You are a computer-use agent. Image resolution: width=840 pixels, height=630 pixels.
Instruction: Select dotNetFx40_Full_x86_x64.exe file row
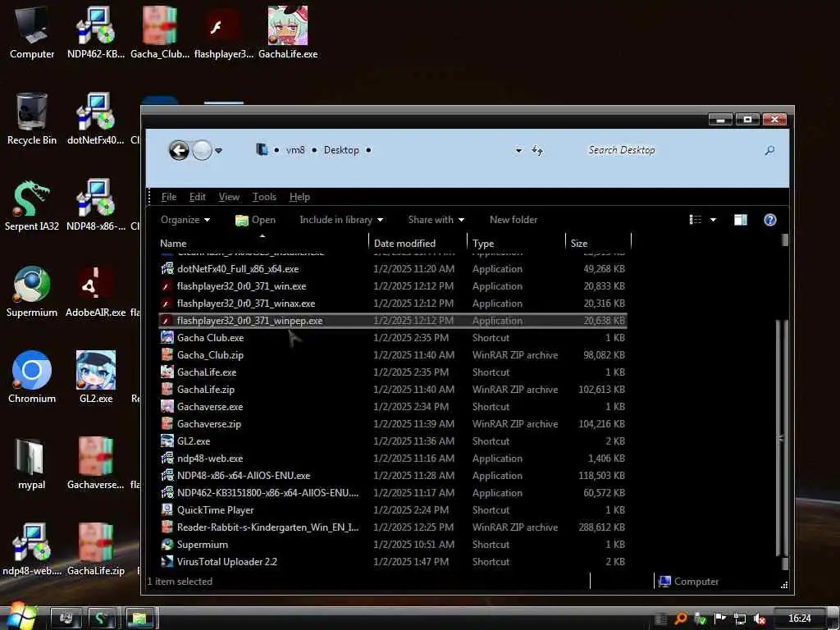click(393, 269)
